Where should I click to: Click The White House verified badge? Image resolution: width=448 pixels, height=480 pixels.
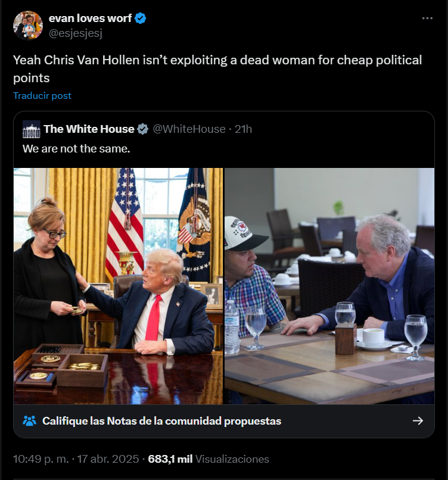tap(143, 129)
